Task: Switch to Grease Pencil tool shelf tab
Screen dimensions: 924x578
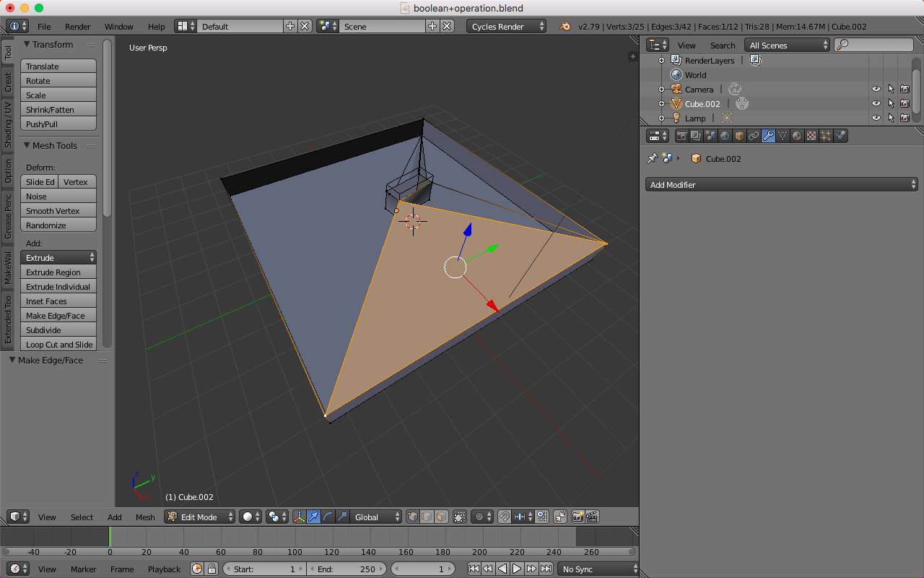Action: (8, 216)
